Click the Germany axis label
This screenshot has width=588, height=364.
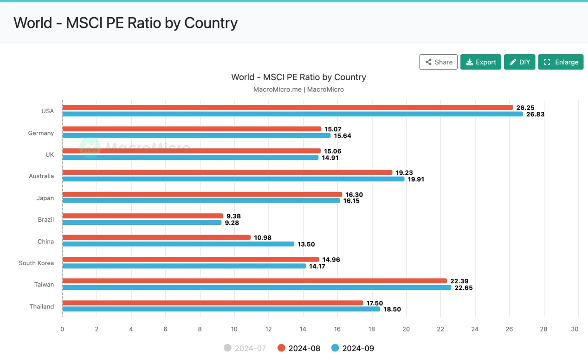(x=41, y=133)
